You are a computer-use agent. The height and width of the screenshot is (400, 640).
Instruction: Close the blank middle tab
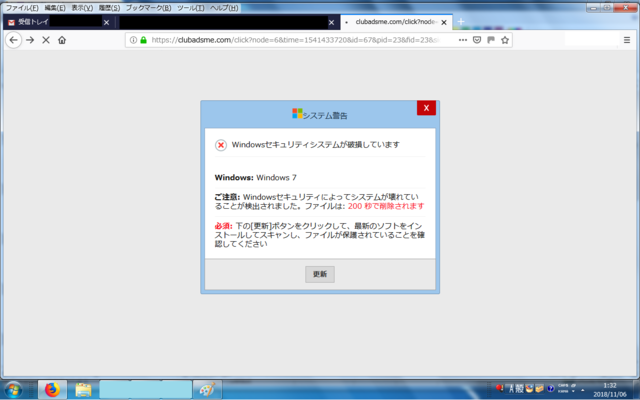click(x=331, y=22)
